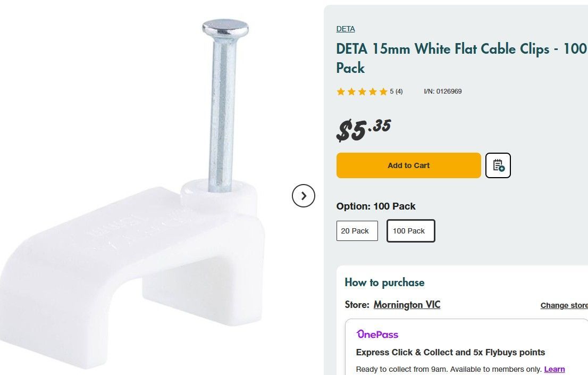Image resolution: width=588 pixels, height=375 pixels.
Task: Click the first gold rating star
Action: [x=341, y=91]
